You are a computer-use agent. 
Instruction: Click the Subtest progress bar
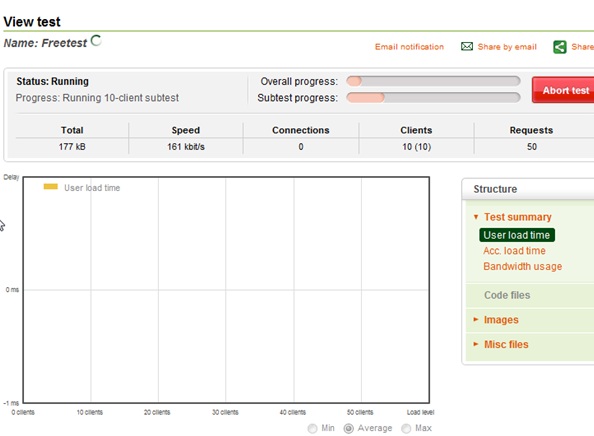[x=433, y=98]
